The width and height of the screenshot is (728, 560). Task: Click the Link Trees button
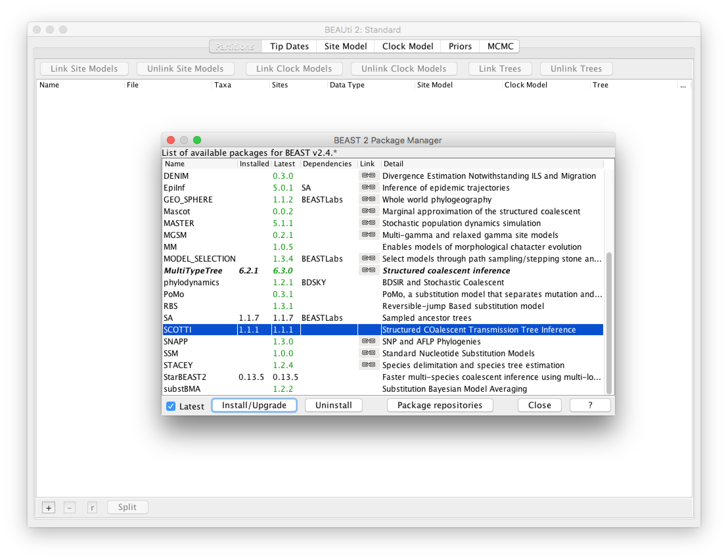tap(500, 69)
